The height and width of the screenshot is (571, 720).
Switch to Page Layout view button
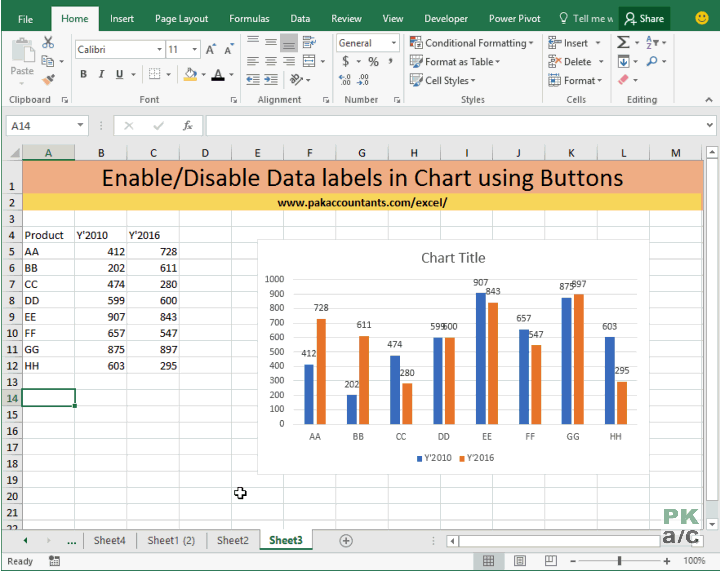pos(520,560)
